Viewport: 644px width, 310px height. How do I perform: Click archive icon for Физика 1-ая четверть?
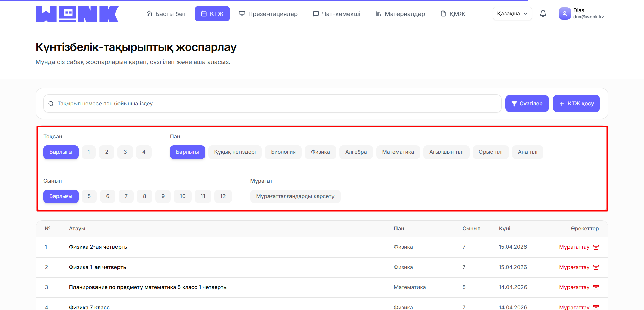(596, 267)
